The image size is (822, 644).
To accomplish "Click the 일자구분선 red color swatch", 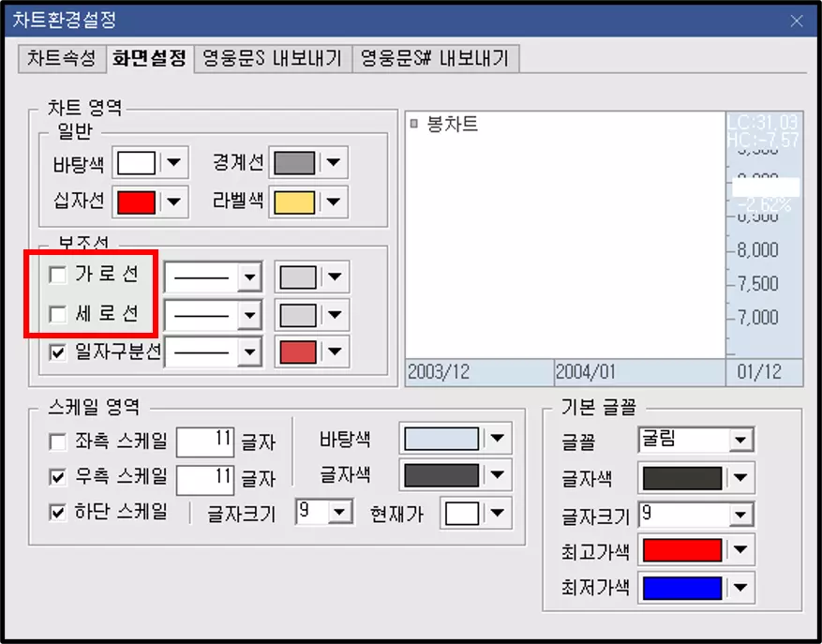I will 298,352.
